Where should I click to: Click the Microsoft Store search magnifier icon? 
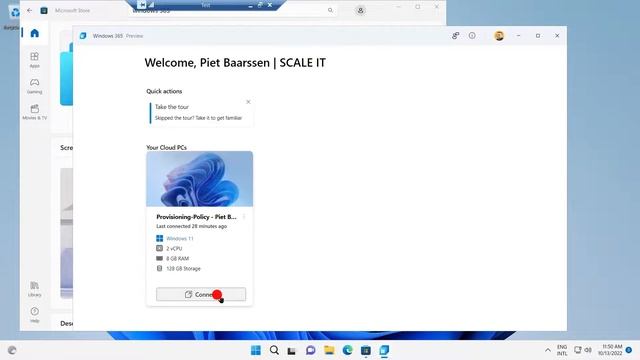[x=330, y=11]
